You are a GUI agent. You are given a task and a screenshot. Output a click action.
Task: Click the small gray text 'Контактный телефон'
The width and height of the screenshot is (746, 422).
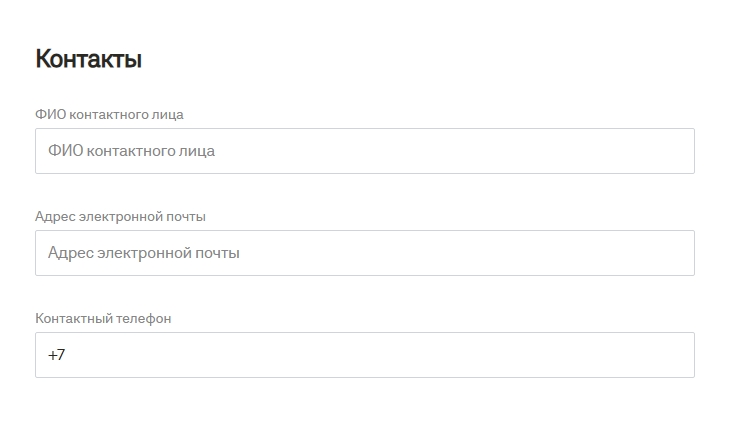pos(103,318)
